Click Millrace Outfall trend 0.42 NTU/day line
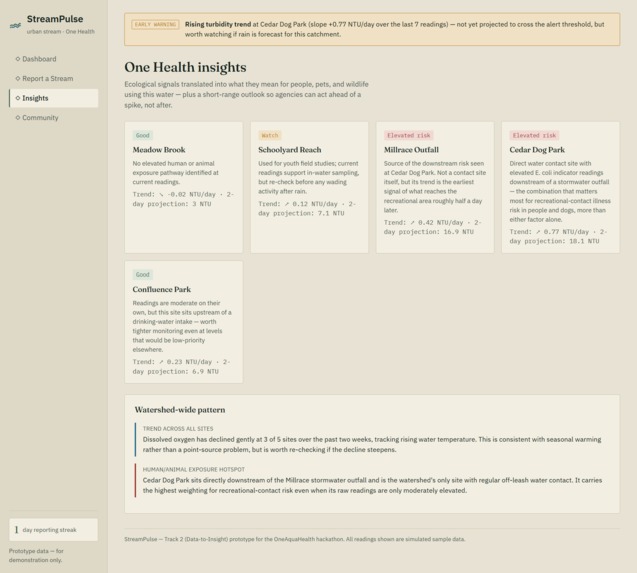637x573 pixels. click(433, 227)
